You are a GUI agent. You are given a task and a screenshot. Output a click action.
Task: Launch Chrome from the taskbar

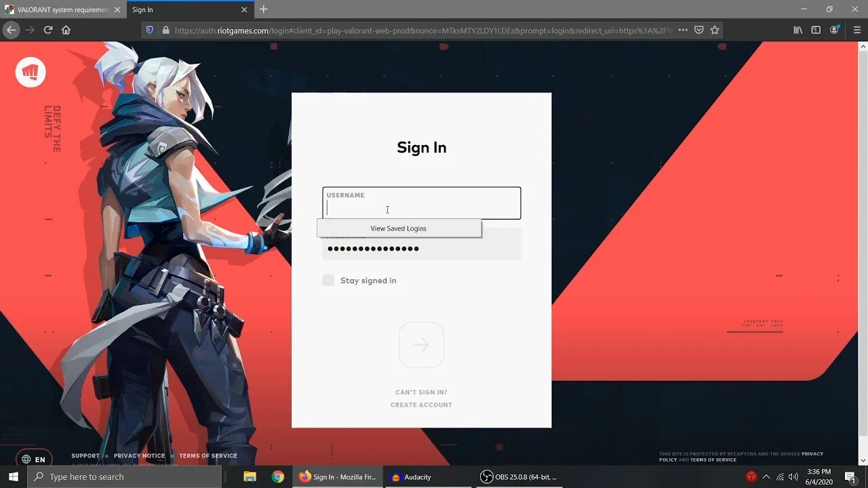click(x=277, y=476)
